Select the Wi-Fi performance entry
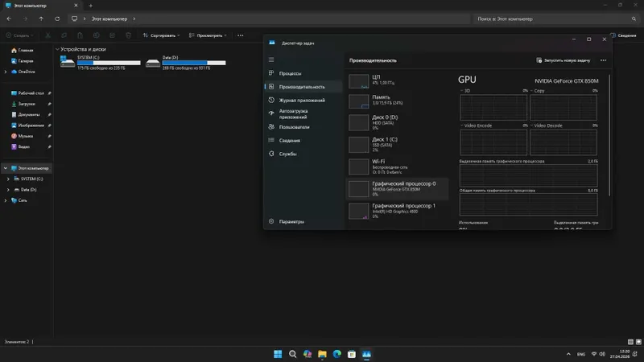The width and height of the screenshot is (644, 362). click(x=398, y=167)
